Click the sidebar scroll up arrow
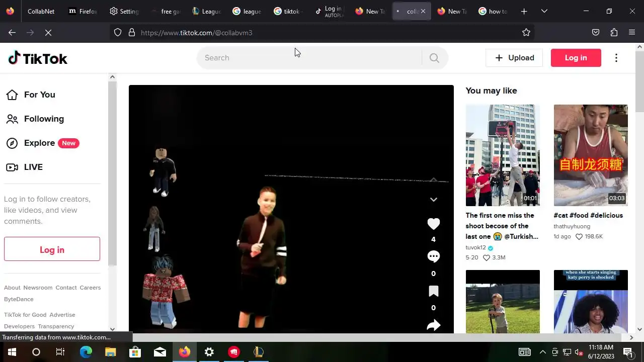This screenshot has height=362, width=644. coord(112,77)
